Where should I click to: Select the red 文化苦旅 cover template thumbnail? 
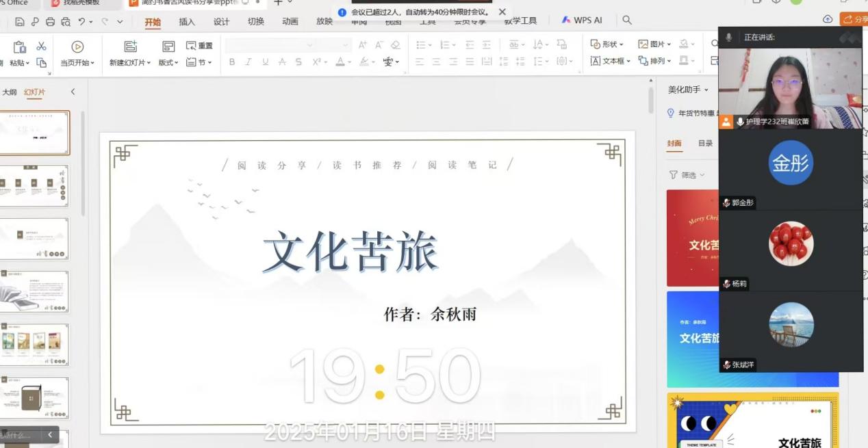693,238
